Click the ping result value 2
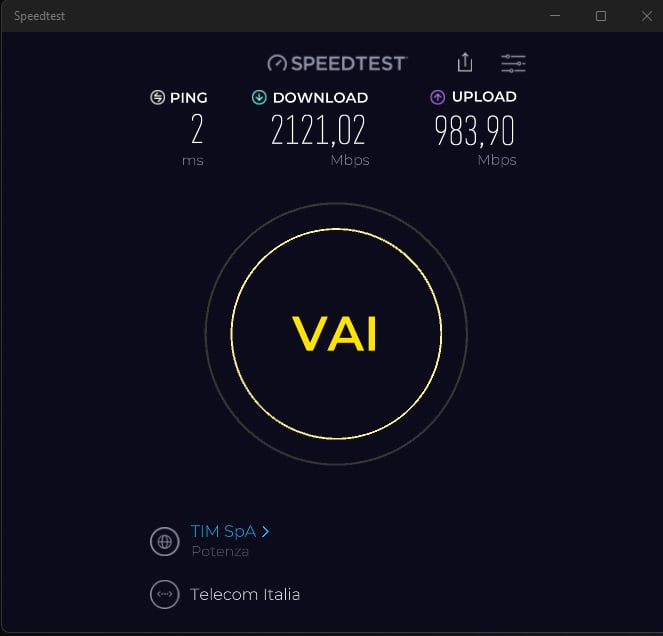Viewport: 663px width, 636px height. point(197,129)
